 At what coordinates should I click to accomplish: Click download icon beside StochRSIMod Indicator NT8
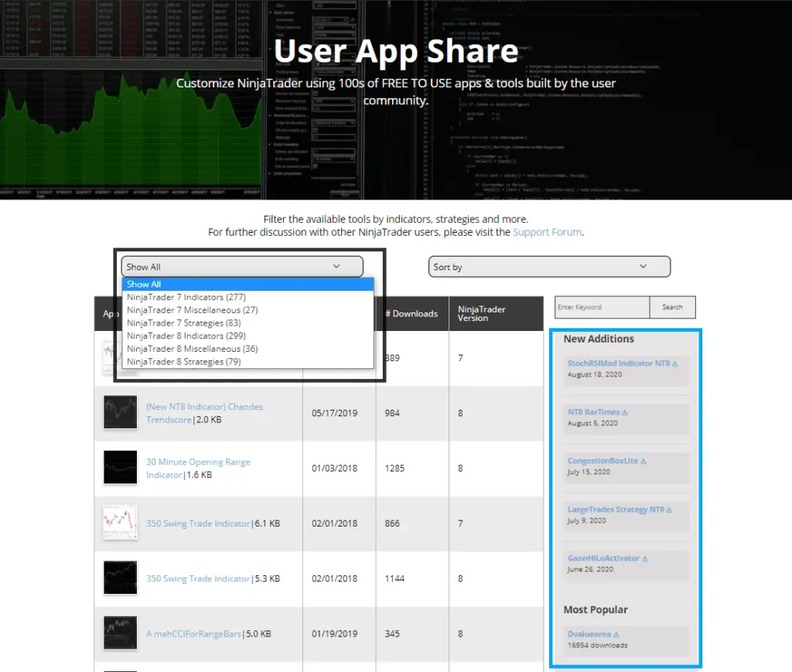point(674,363)
